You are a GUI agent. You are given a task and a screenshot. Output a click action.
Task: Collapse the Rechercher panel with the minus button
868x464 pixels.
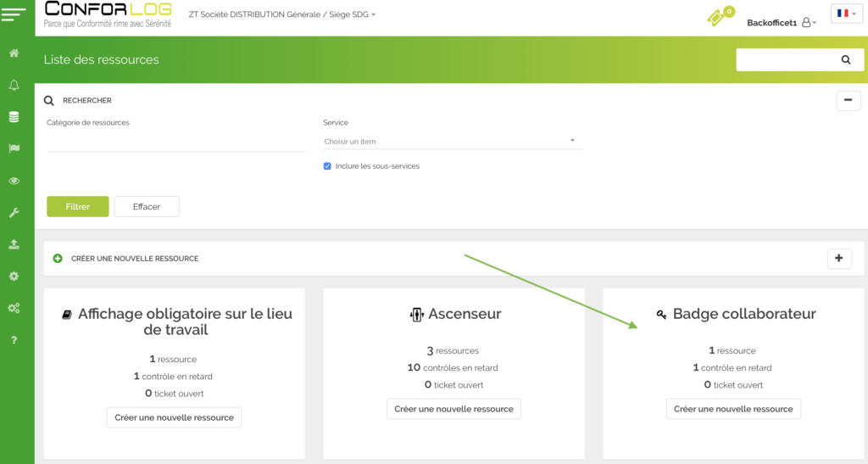click(x=848, y=100)
